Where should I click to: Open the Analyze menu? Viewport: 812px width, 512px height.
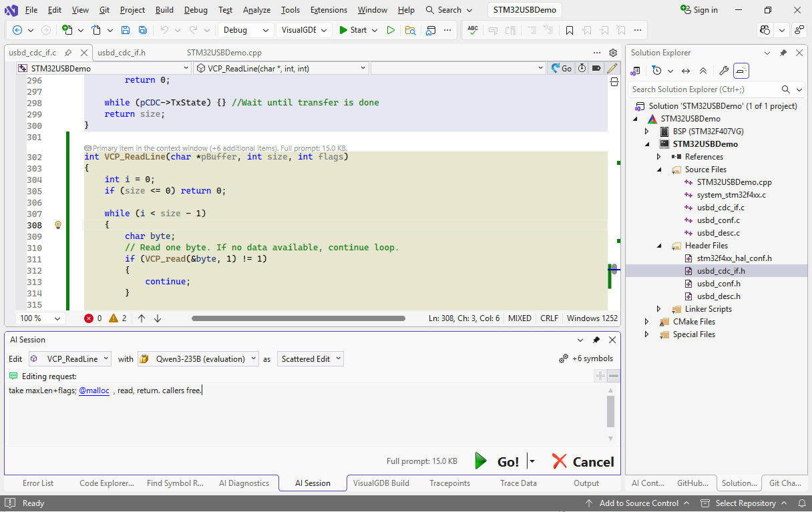pyautogui.click(x=256, y=10)
